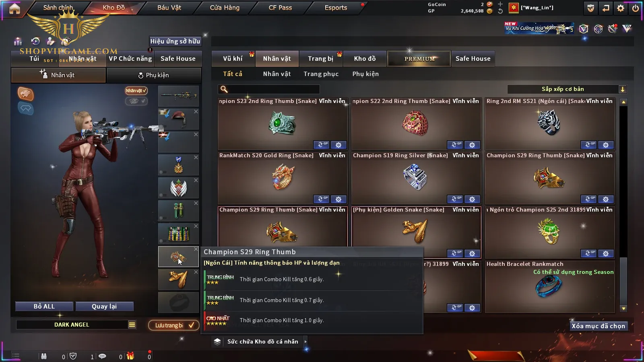Image resolution: width=644 pixels, height=362 pixels.
Task: Click the GP refresh icon on Champion S19 Ring
Action: [455, 199]
